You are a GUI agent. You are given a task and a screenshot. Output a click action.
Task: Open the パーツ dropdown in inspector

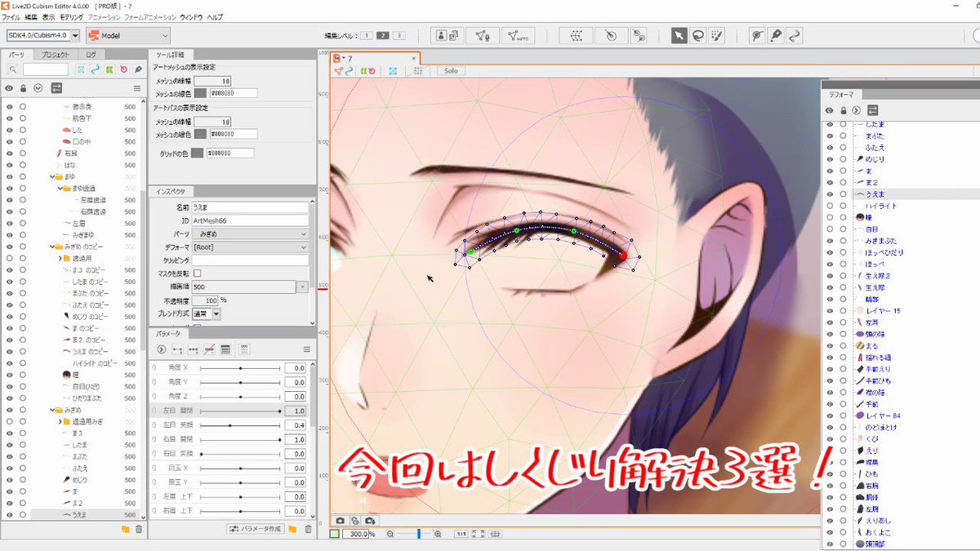(250, 233)
